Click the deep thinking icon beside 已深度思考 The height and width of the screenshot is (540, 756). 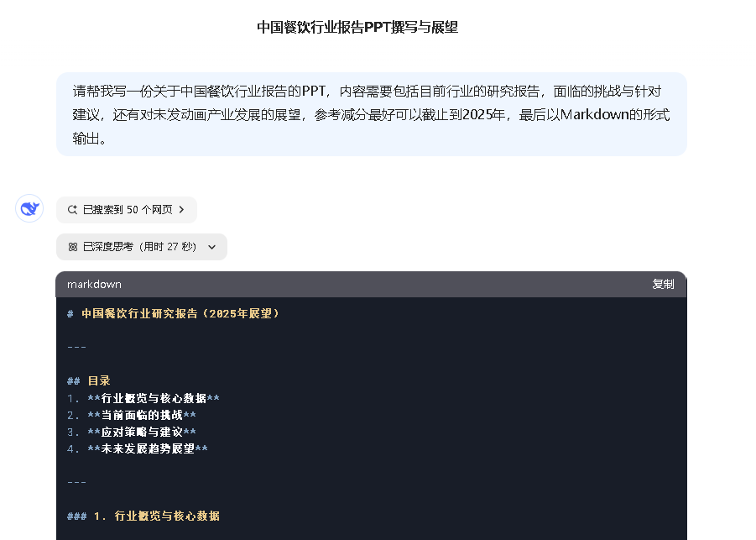tap(72, 247)
